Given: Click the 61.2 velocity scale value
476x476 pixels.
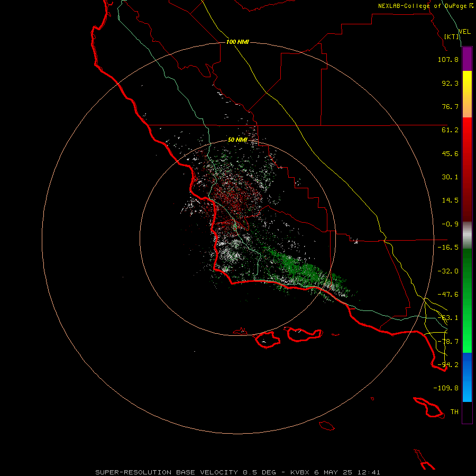Looking at the screenshot, I should (x=450, y=130).
